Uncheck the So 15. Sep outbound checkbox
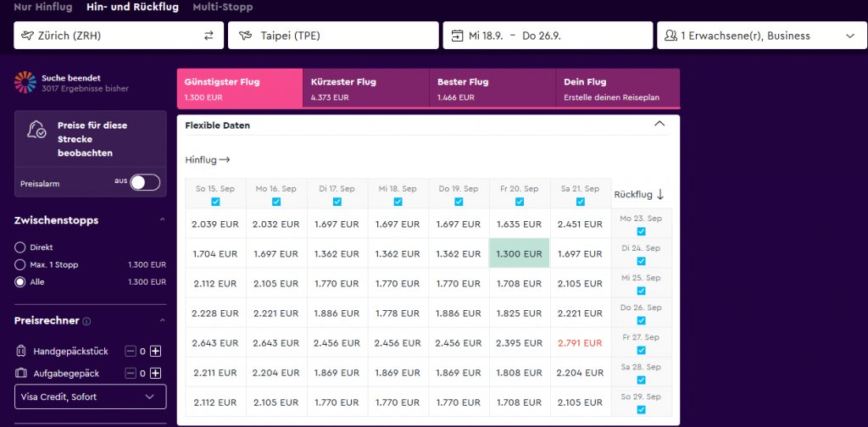The width and height of the screenshot is (868, 427). 215,202
